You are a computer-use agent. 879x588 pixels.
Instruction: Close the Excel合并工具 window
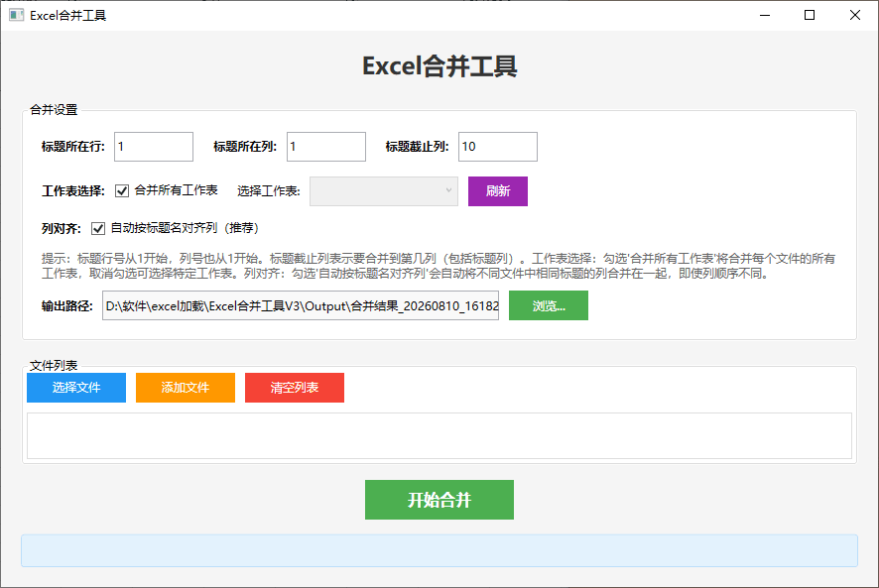[x=855, y=15]
